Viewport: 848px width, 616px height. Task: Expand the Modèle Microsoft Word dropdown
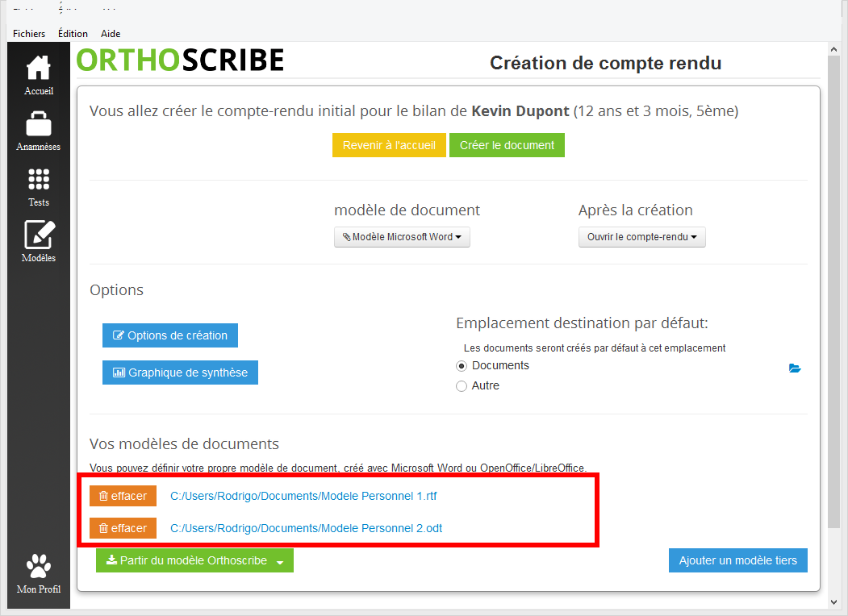(402, 237)
